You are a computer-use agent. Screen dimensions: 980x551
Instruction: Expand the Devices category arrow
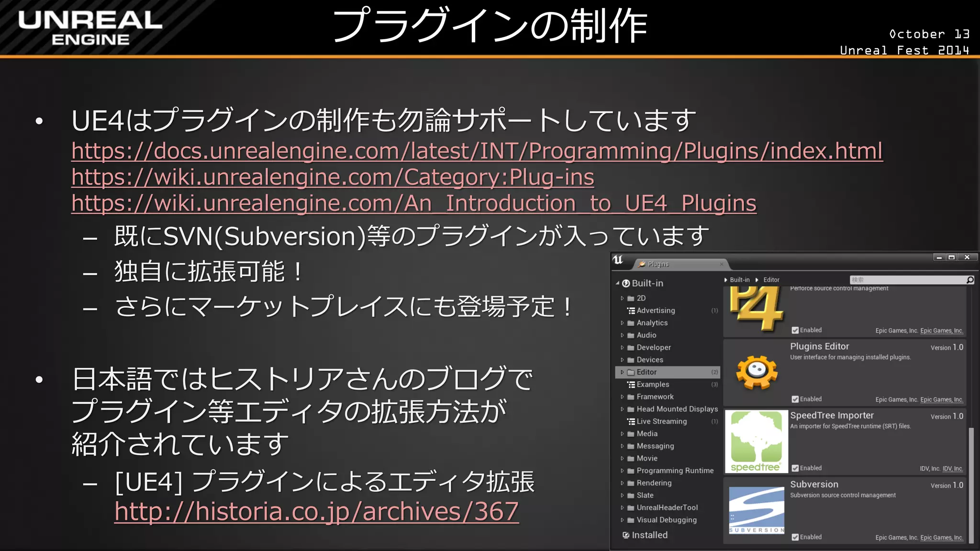(x=622, y=360)
